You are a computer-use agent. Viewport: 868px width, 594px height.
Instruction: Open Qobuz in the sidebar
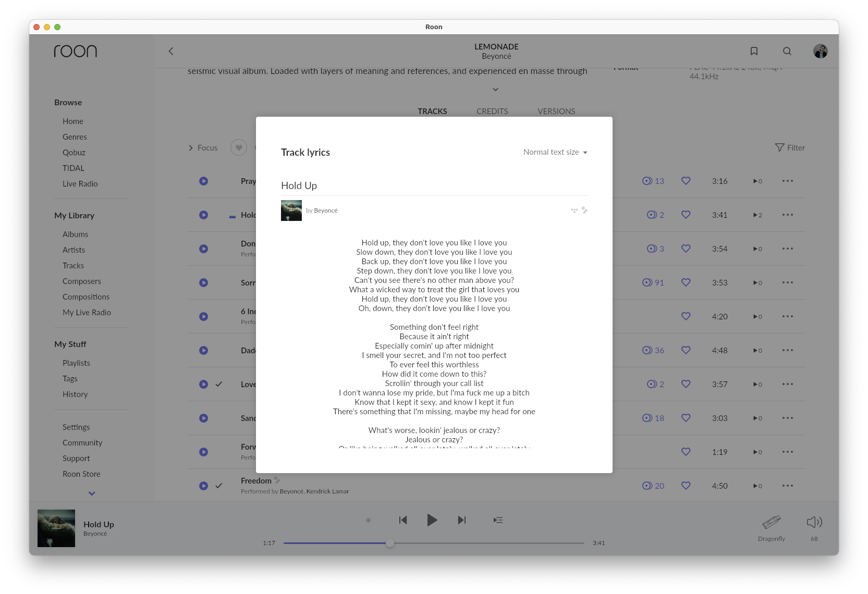point(74,152)
